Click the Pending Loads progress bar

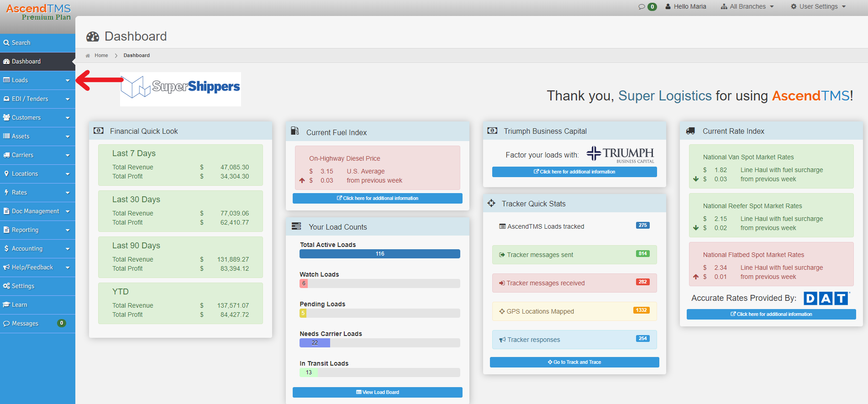coord(380,313)
